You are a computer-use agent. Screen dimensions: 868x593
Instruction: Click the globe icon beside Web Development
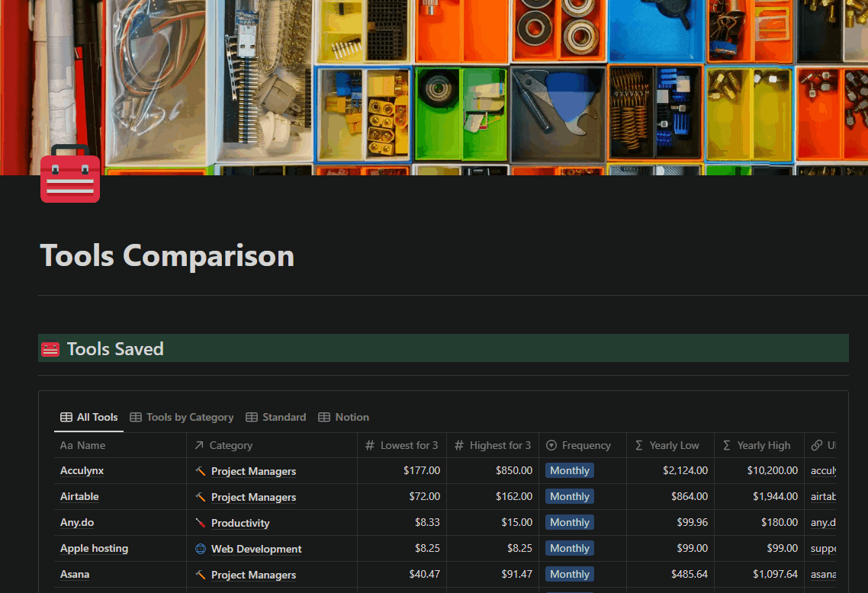(x=201, y=549)
